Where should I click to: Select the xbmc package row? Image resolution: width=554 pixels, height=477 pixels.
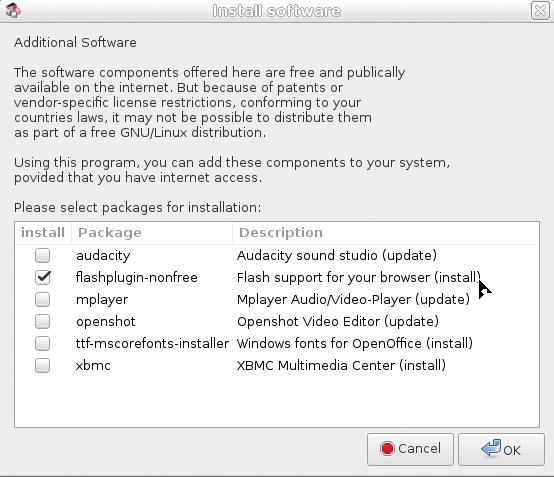tap(277, 365)
